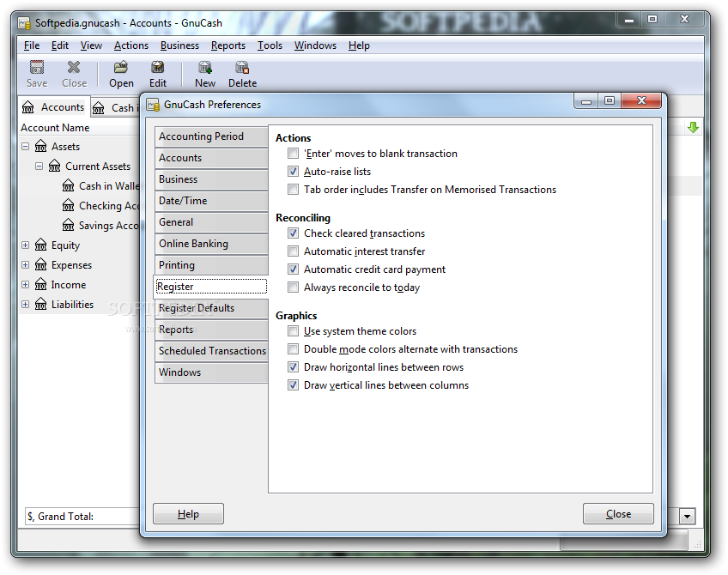Screen dimensions: 728x575
Task: Collapse the Current Assets tree node
Action: coord(39,166)
